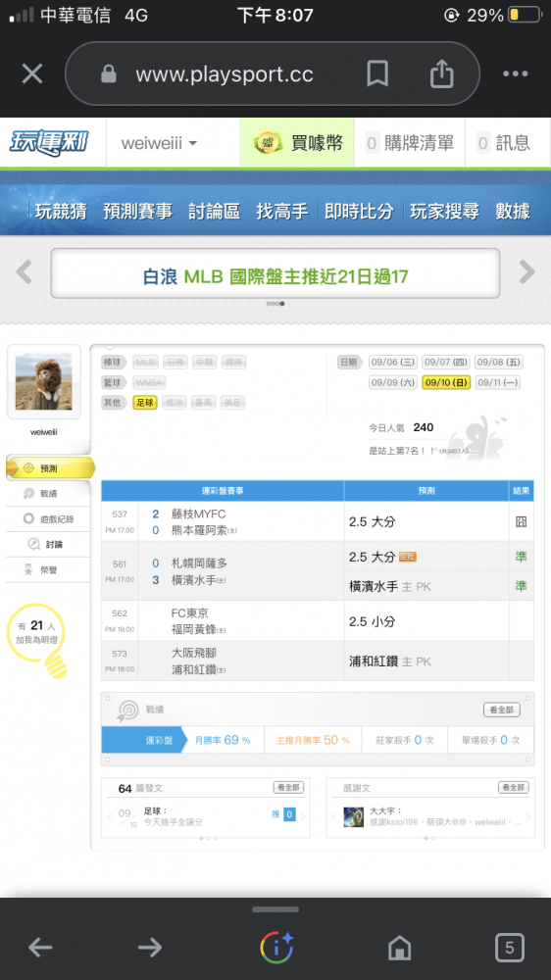The width and height of the screenshot is (551, 980).
Task: Select the 09/09 (六) date filter
Action: 392,382
